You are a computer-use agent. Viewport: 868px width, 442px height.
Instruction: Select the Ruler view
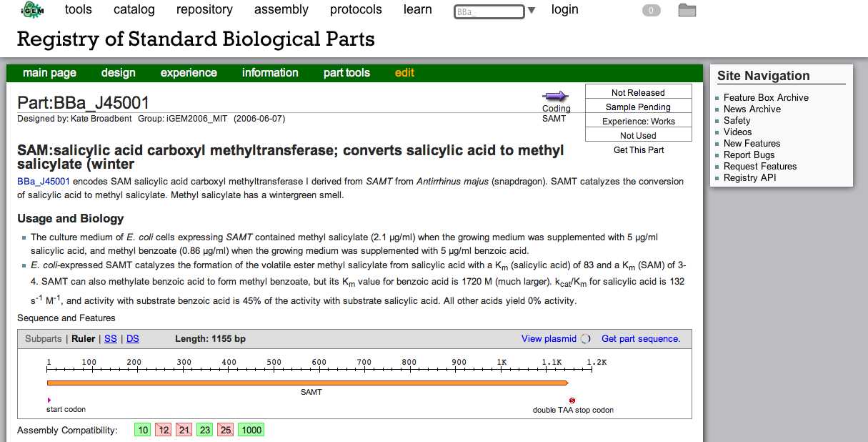click(84, 339)
